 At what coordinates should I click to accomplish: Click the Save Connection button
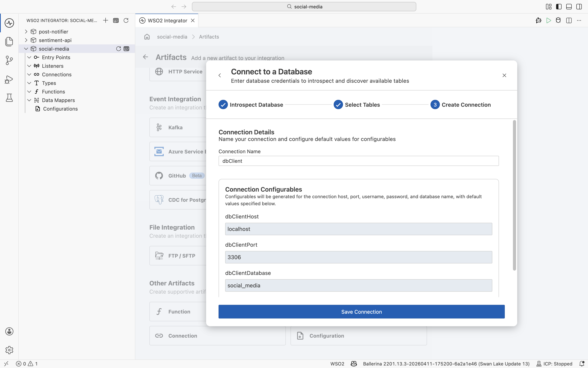(361, 312)
